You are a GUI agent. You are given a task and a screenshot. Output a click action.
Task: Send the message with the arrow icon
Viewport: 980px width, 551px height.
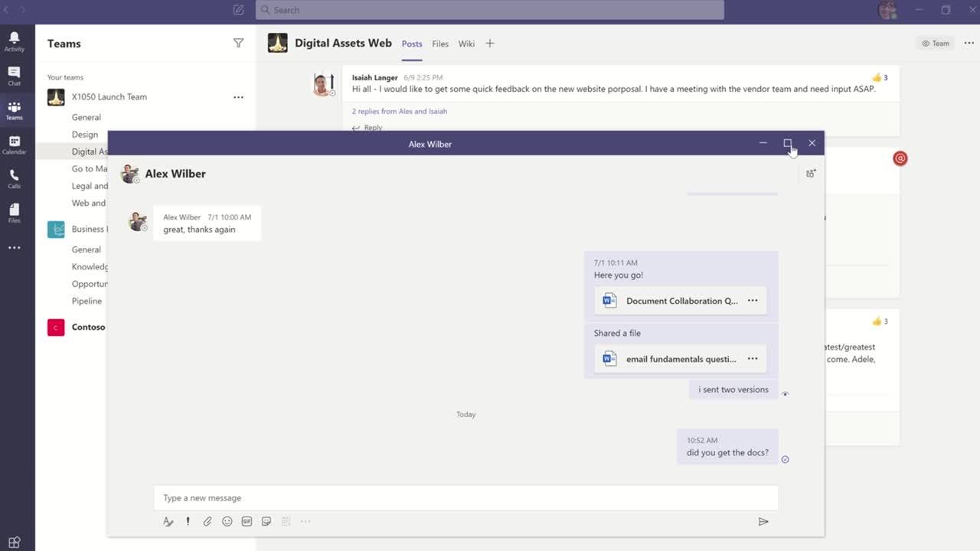pos(763,521)
